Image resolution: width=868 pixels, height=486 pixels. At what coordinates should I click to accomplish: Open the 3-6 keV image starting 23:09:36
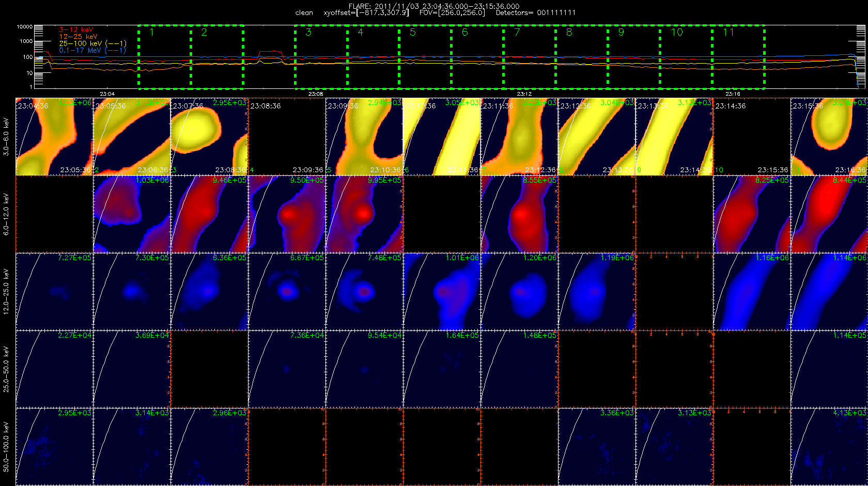(364, 136)
